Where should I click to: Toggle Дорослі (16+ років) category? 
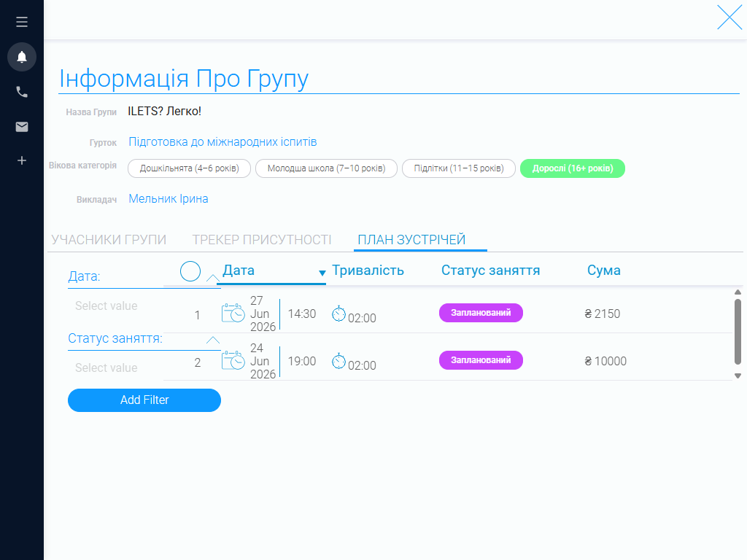click(573, 168)
